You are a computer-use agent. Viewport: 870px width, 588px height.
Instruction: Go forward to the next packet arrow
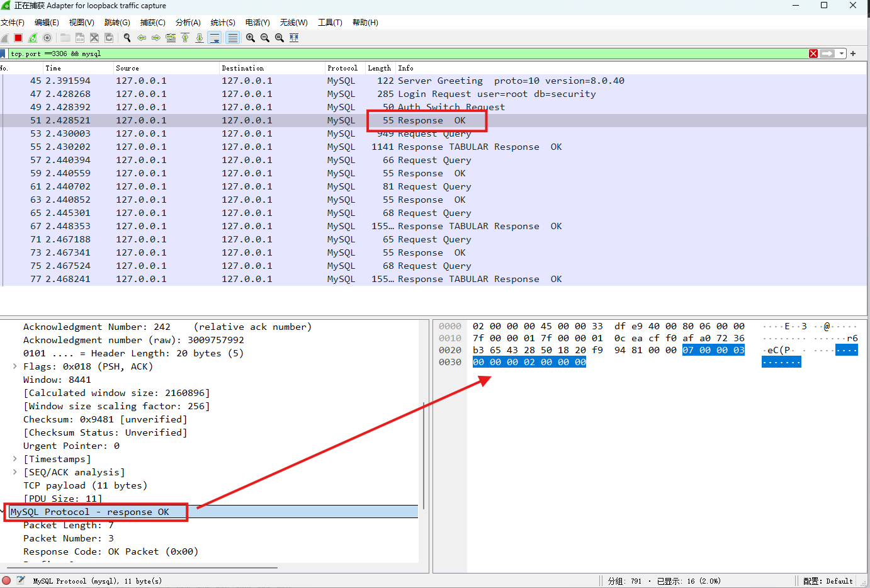point(156,38)
